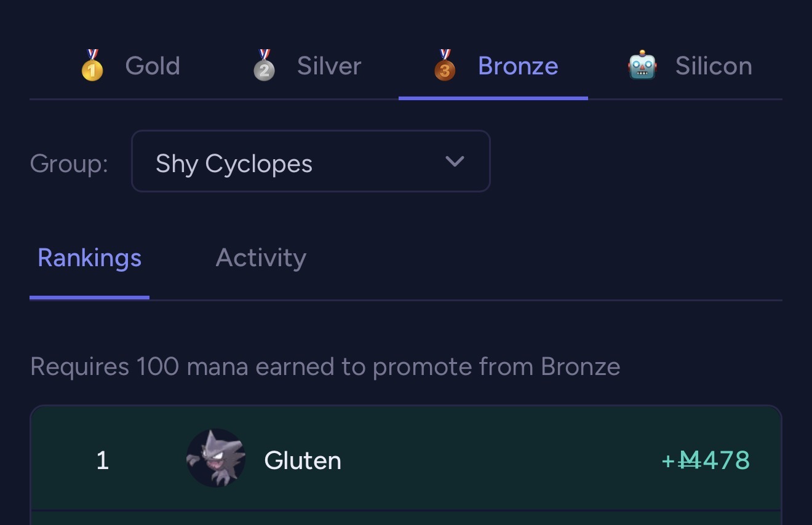Click the silver medal icon
The image size is (812, 525).
[x=264, y=65]
